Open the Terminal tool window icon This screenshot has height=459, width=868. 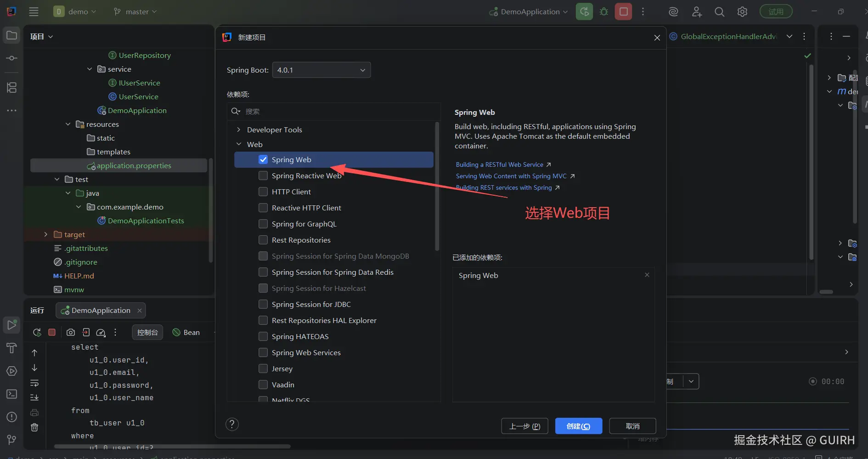(x=12, y=394)
